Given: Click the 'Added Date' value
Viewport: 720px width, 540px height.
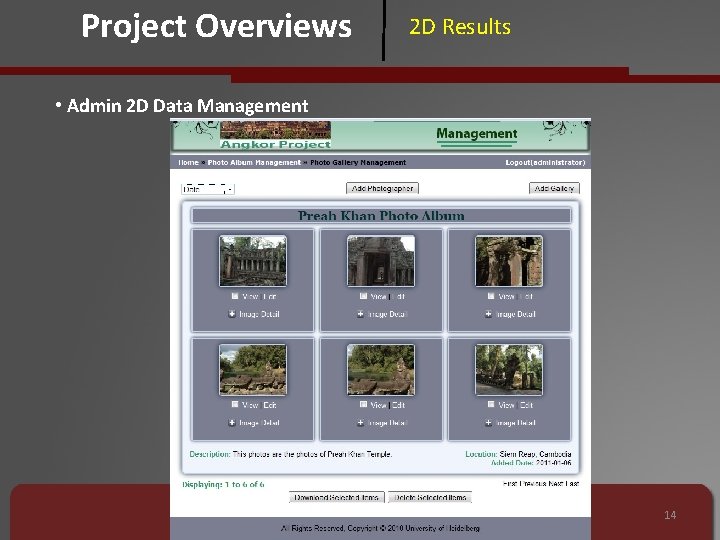Looking at the screenshot, I should pyautogui.click(x=553, y=462).
